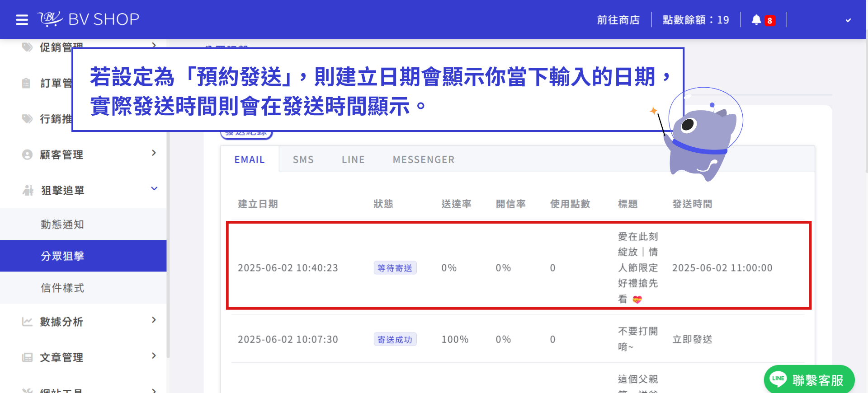868x393 pixels.
Task: Switch to the SMS tab
Action: tap(303, 160)
